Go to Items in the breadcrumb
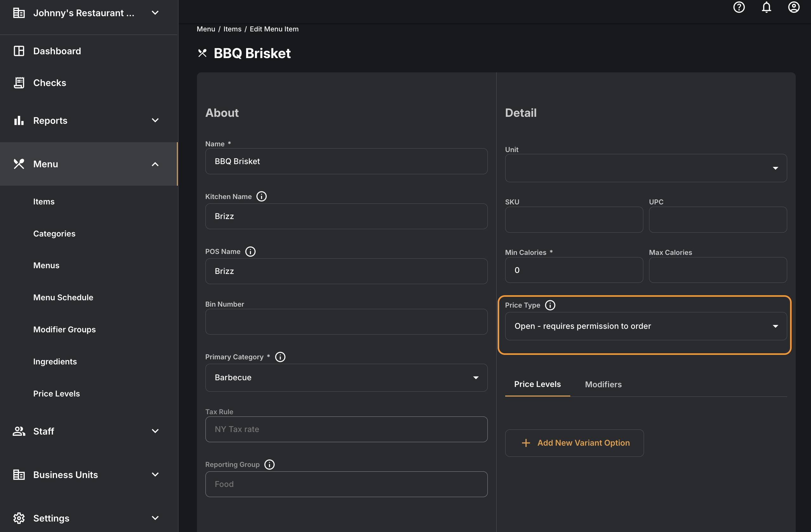 point(232,29)
